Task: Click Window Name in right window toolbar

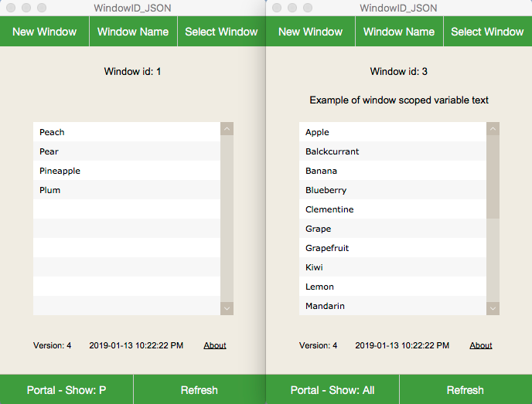Action: point(399,32)
